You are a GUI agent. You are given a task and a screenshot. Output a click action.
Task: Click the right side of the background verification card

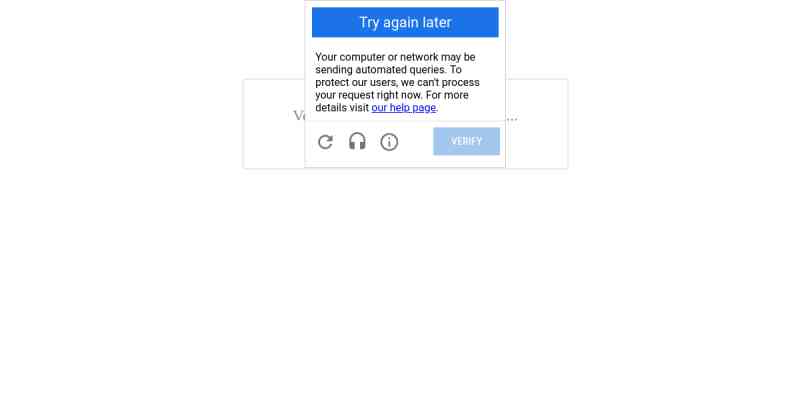(537, 124)
